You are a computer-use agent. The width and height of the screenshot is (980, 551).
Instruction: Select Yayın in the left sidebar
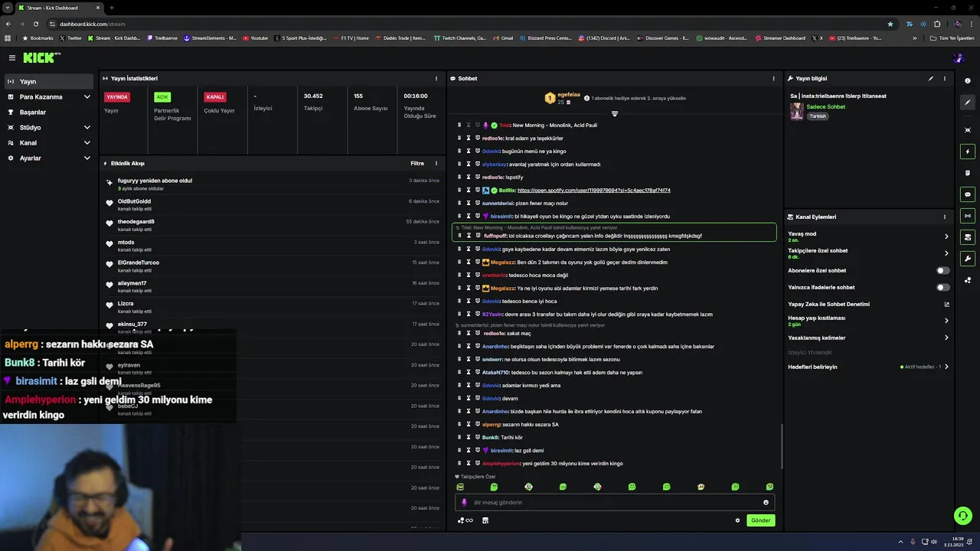point(49,82)
